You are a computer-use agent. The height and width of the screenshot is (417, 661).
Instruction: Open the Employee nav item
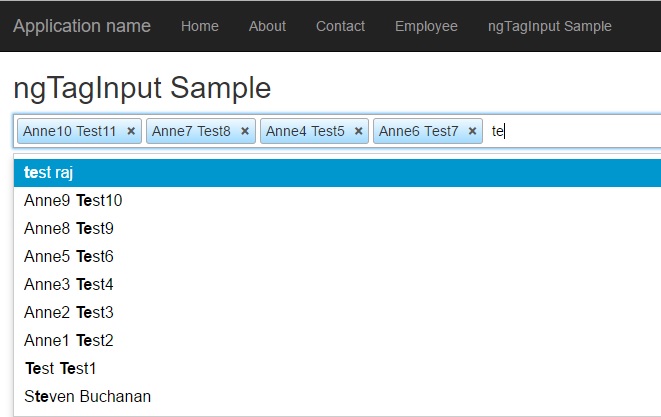426,26
